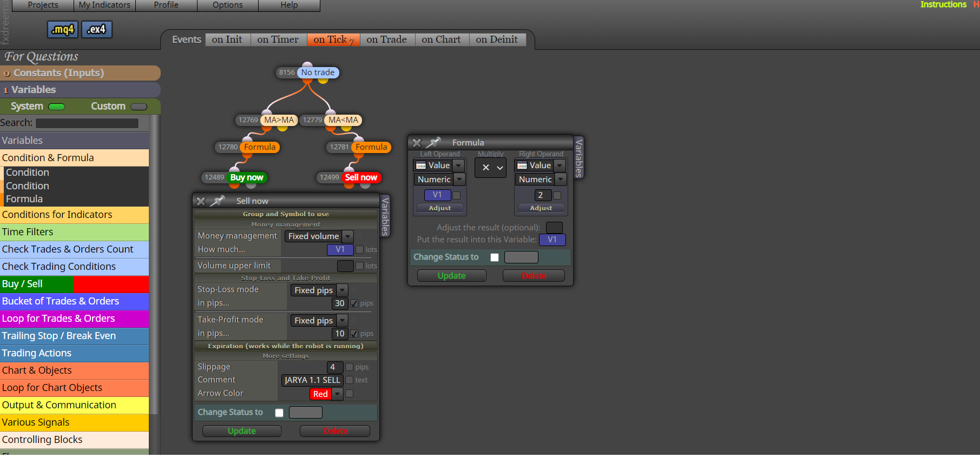The height and width of the screenshot is (457, 980).
Task: Toggle pips checkbox for Slippage
Action: pyautogui.click(x=349, y=367)
